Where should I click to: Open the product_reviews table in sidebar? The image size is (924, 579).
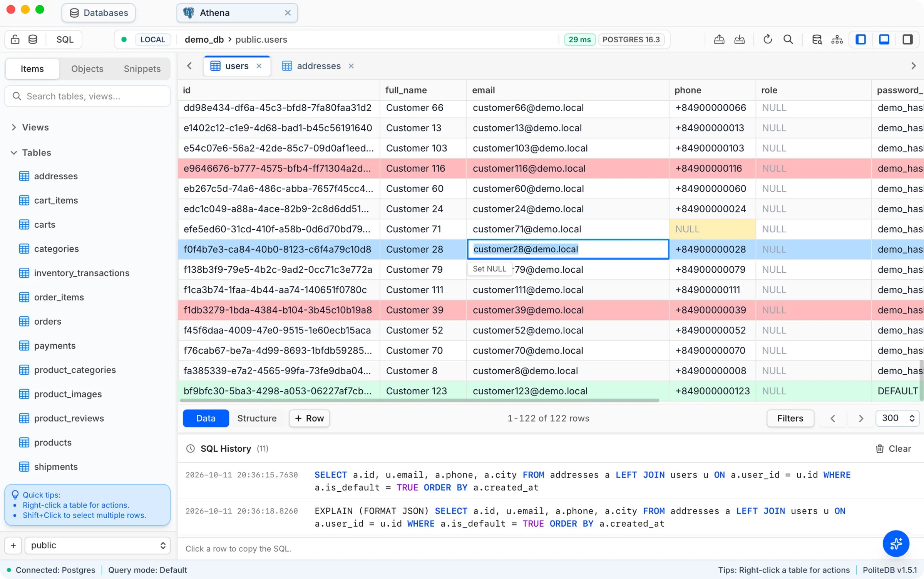69,418
